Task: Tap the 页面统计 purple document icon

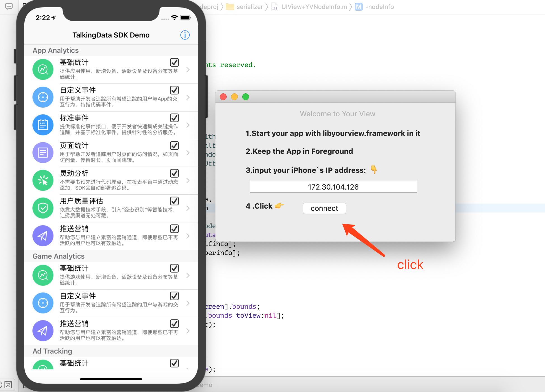Action: (x=43, y=152)
